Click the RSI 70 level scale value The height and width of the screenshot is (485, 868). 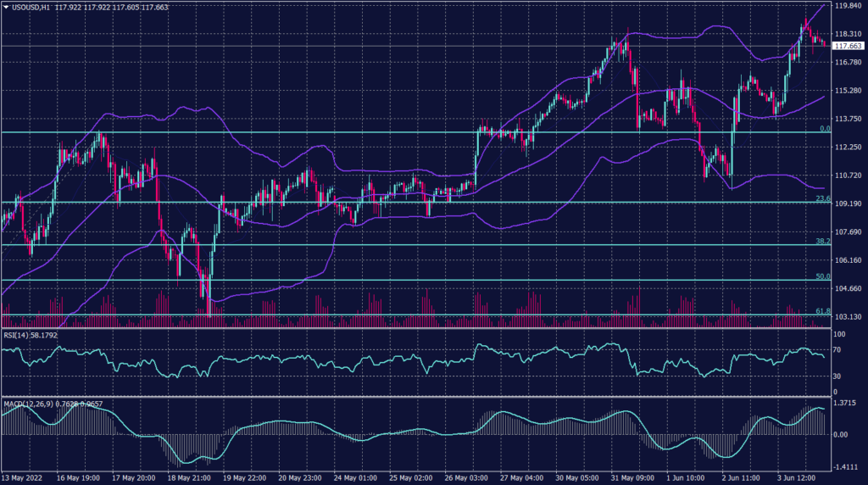pyautogui.click(x=838, y=350)
